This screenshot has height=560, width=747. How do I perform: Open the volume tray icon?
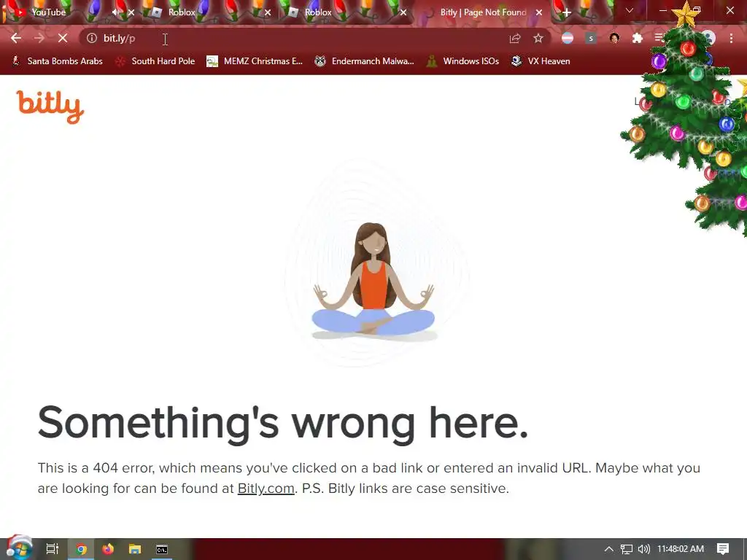(643, 549)
